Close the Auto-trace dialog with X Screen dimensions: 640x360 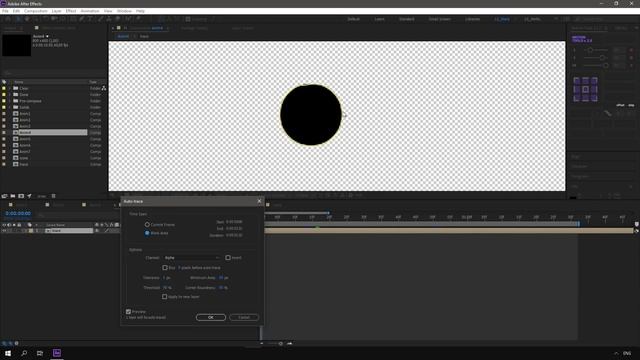[259, 201]
